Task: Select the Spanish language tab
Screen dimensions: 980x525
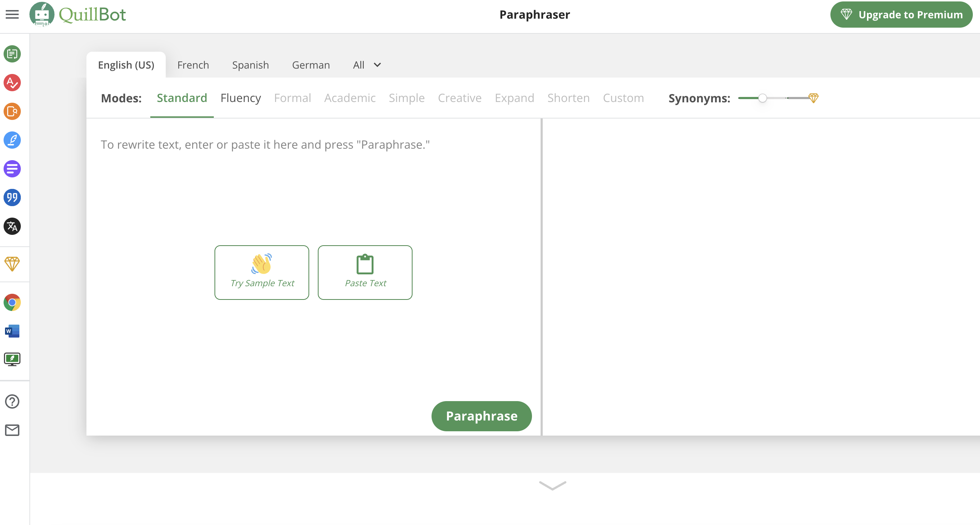Action: pos(251,65)
